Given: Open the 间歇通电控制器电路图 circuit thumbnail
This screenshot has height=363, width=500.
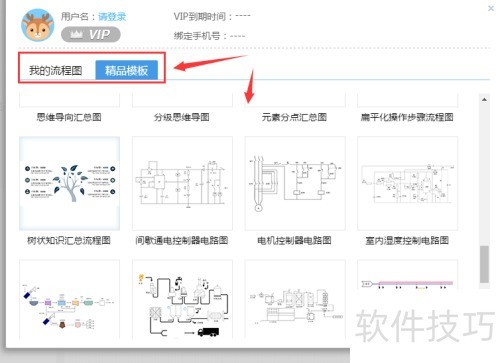Looking at the screenshot, I should pyautogui.click(x=182, y=183).
